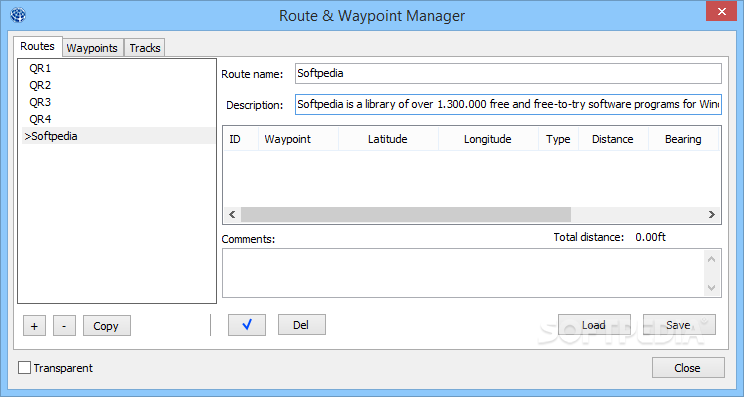Screen dimensions: 744x397
Task: Click comments scroll up arrow
Action: pyautogui.click(x=711, y=259)
